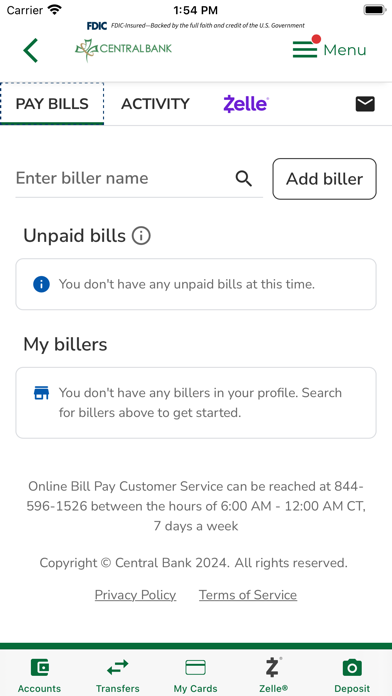The width and height of the screenshot is (392, 696).
Task: Open the Terms of Service link
Action: pyautogui.click(x=248, y=595)
